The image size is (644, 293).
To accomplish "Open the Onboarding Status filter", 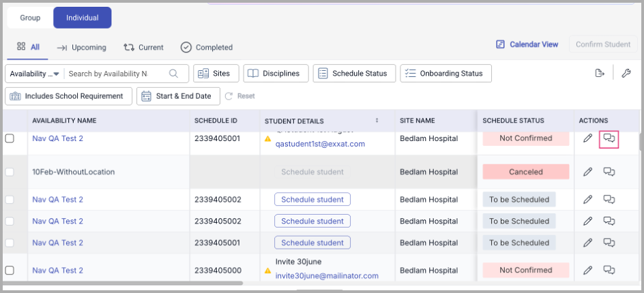I will tap(446, 74).
